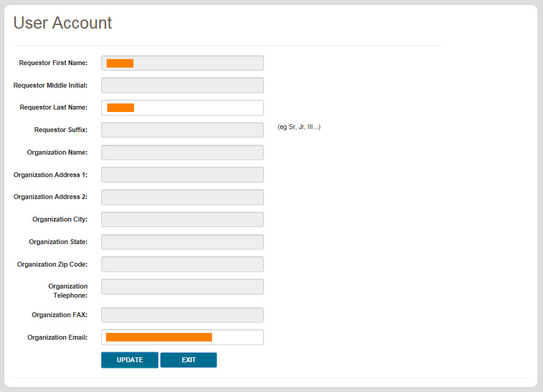Click the EXIT button
Screen dimensions: 543x392
188,360
